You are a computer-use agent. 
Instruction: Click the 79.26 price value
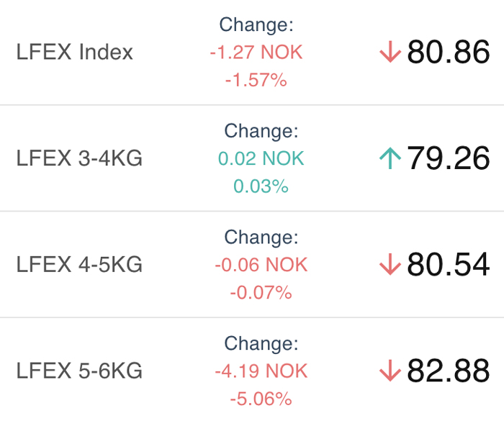(x=449, y=158)
